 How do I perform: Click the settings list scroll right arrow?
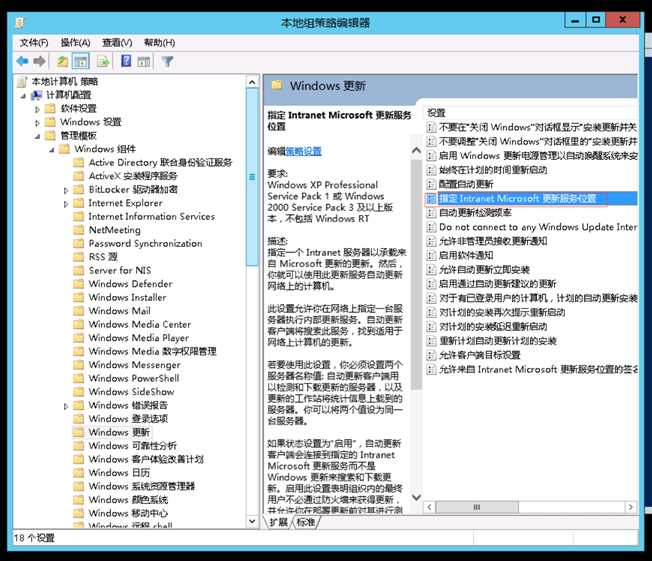[631, 507]
